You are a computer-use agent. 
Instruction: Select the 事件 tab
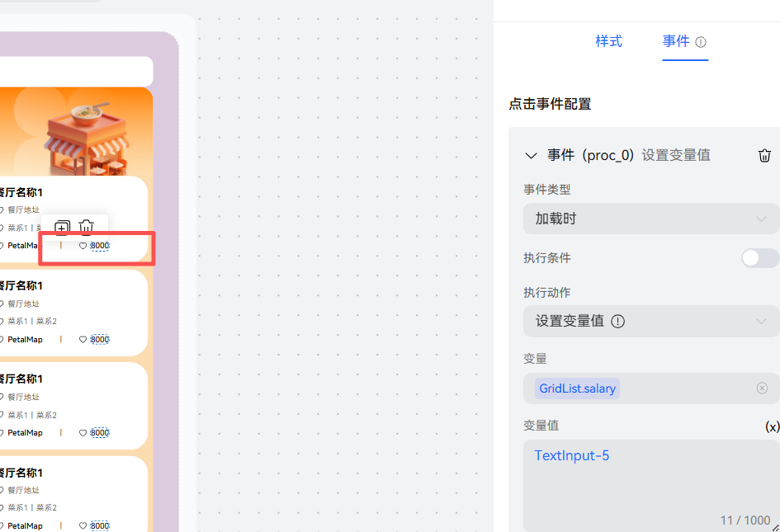(x=677, y=41)
